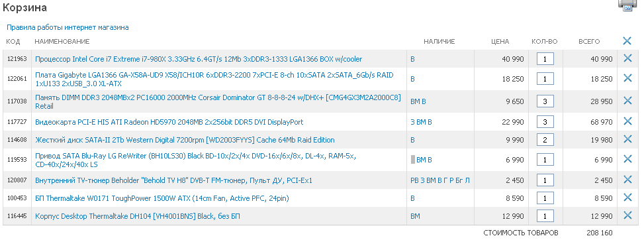Edit quantity field for Intel processor
The image size is (644, 240).
pos(545,59)
